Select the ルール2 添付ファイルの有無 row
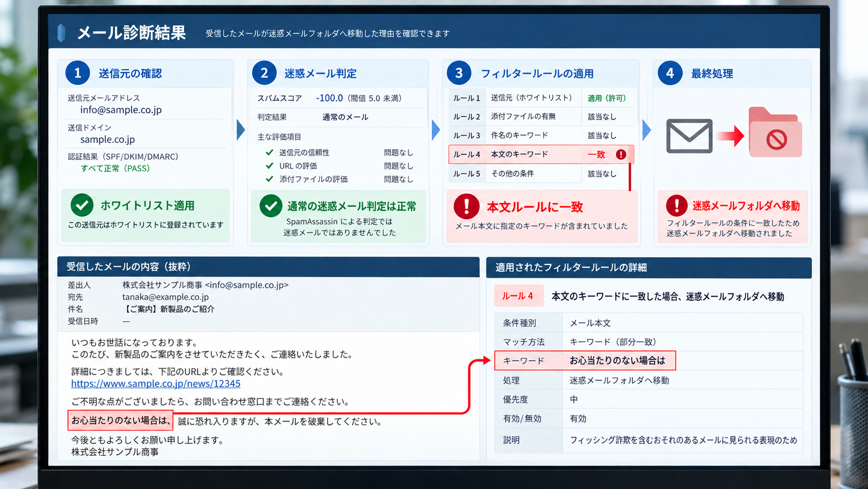 click(541, 116)
